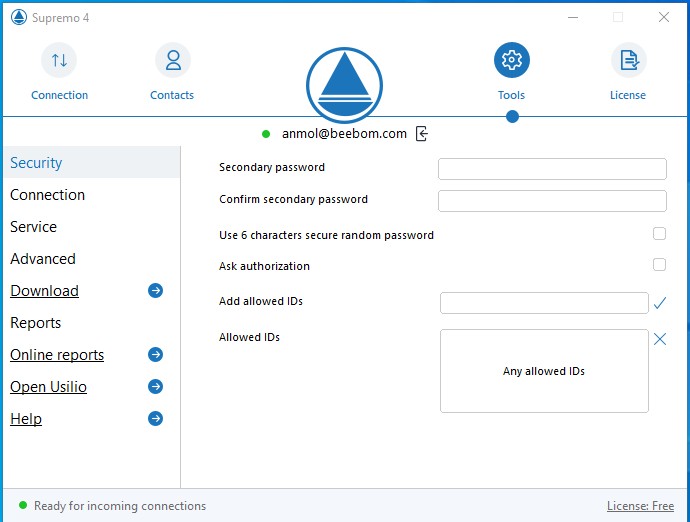The image size is (690, 522).
Task: Log out using the sign-out icon
Action: [422, 133]
